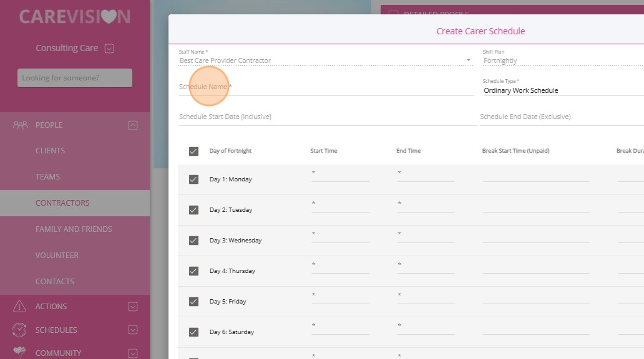The width and height of the screenshot is (644, 359).
Task: Click Wednesday's Start Time field
Action: [x=340, y=237]
